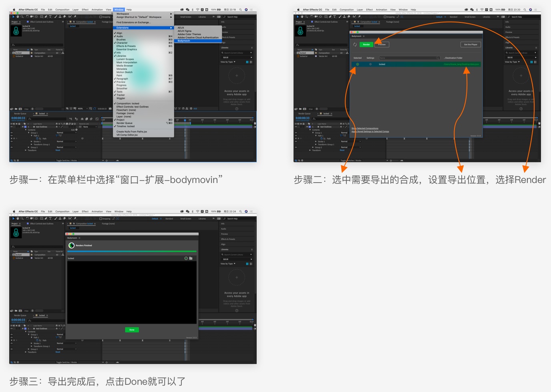The height and width of the screenshot is (392, 551).
Task: Toggle the Selected radio for locked comp
Action: coord(358,64)
